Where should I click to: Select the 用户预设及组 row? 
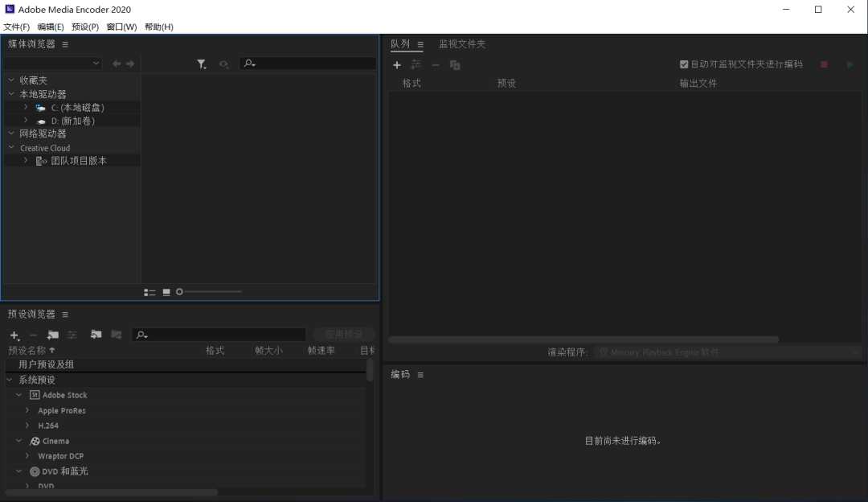(x=186, y=364)
